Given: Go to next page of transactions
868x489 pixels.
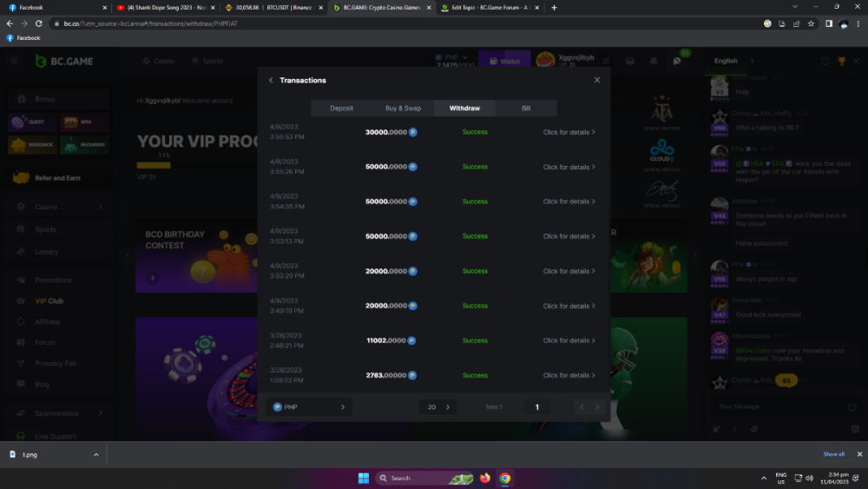Looking at the screenshot, I should (x=597, y=406).
